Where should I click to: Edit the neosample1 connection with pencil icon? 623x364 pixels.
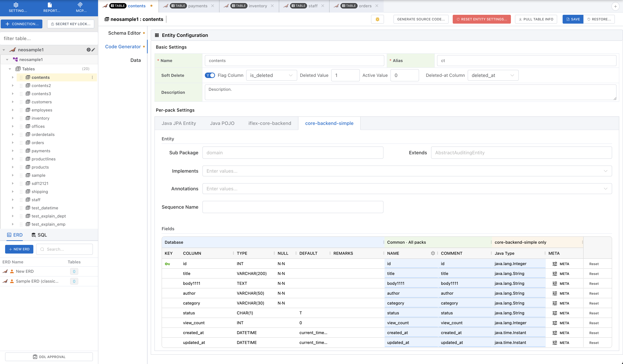click(93, 50)
